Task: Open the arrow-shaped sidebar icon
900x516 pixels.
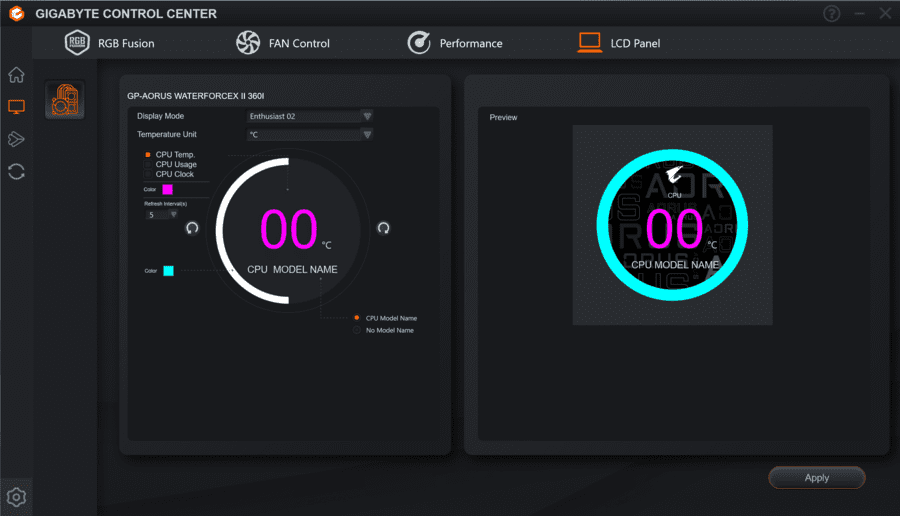Action: (16, 139)
